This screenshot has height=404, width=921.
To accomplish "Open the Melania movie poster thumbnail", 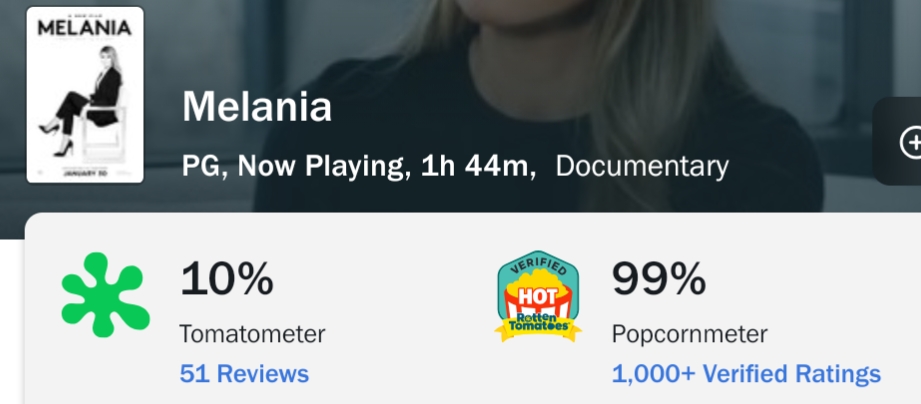I will click(85, 95).
